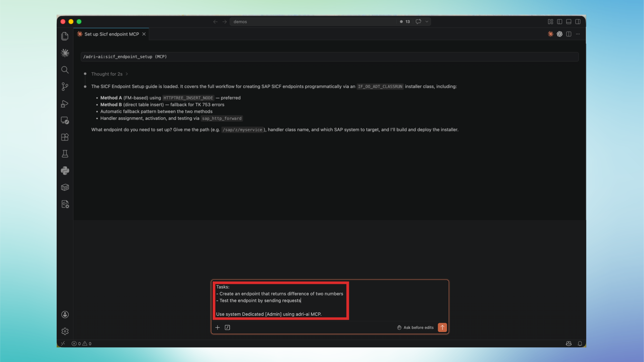Toggle Ask before edits mode
The height and width of the screenshot is (362, 644).
tap(415, 327)
